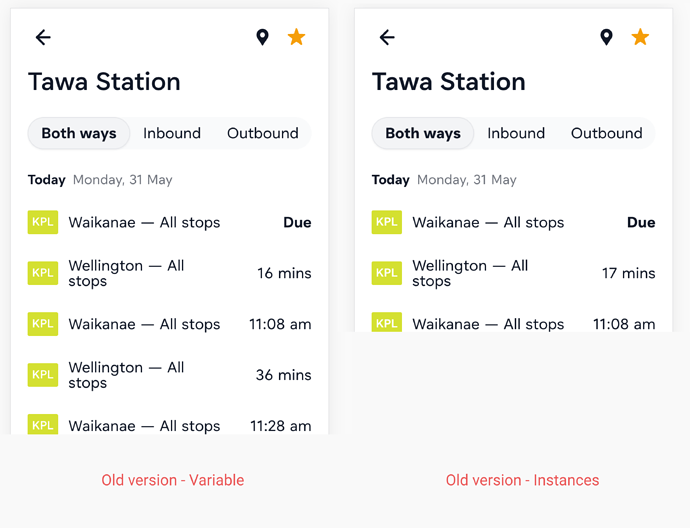The height and width of the screenshot is (528, 690).
Task: Open Waikanae 11:28 am departure row
Action: click(169, 425)
